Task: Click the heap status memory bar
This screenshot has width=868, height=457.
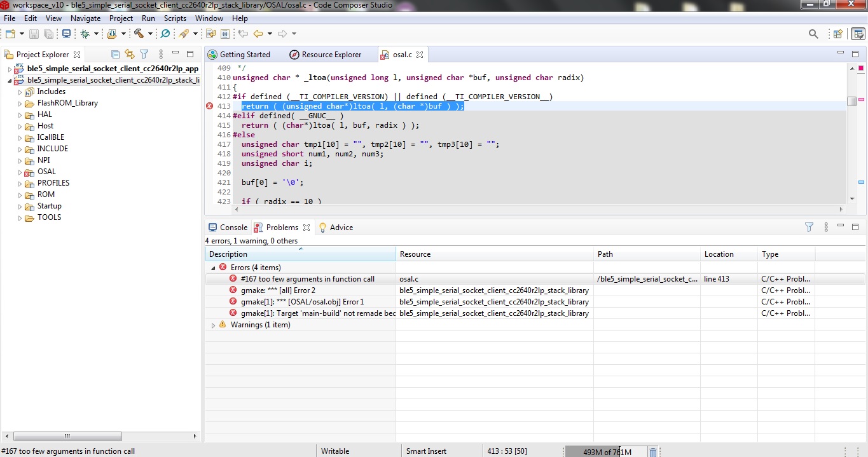Action: pyautogui.click(x=605, y=452)
